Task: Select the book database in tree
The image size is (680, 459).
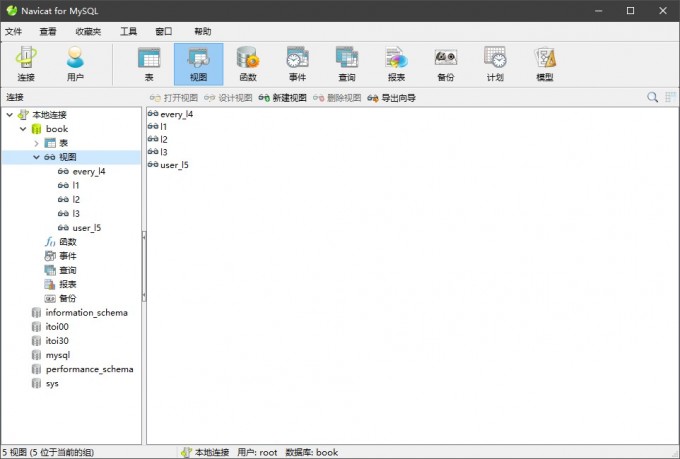Action: coord(57,129)
